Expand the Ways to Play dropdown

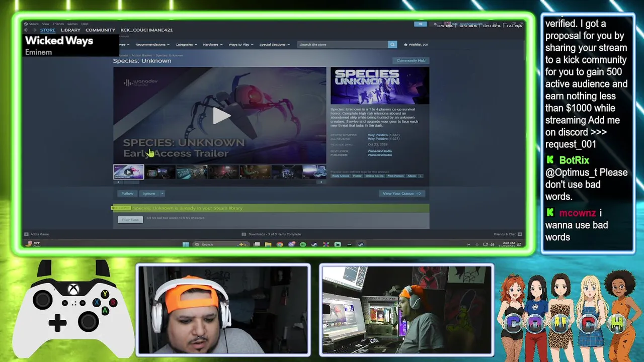tap(240, 44)
